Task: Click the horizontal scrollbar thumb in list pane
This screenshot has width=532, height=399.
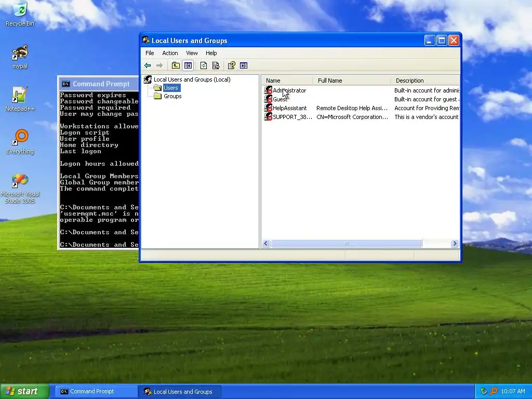Action: pos(347,244)
